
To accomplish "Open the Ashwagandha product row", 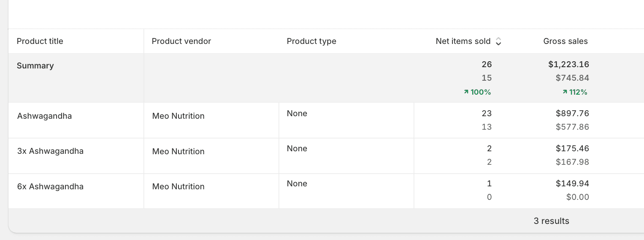I will [x=44, y=116].
